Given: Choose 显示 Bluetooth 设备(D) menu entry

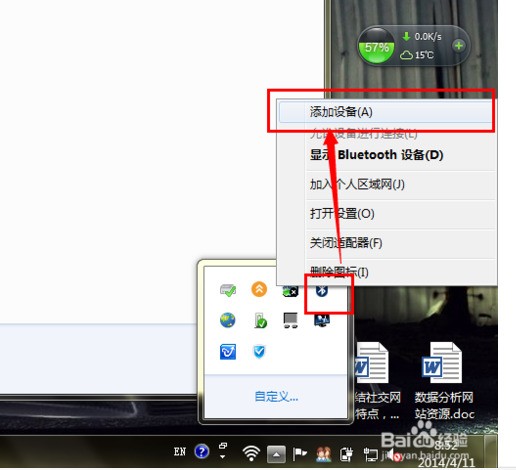Looking at the screenshot, I should click(x=376, y=155).
